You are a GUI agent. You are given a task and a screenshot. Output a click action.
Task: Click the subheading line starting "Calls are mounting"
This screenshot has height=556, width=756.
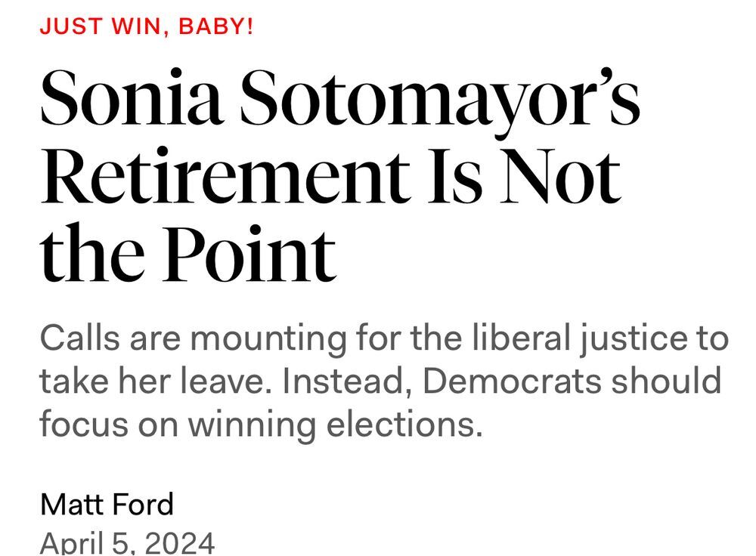tap(384, 338)
